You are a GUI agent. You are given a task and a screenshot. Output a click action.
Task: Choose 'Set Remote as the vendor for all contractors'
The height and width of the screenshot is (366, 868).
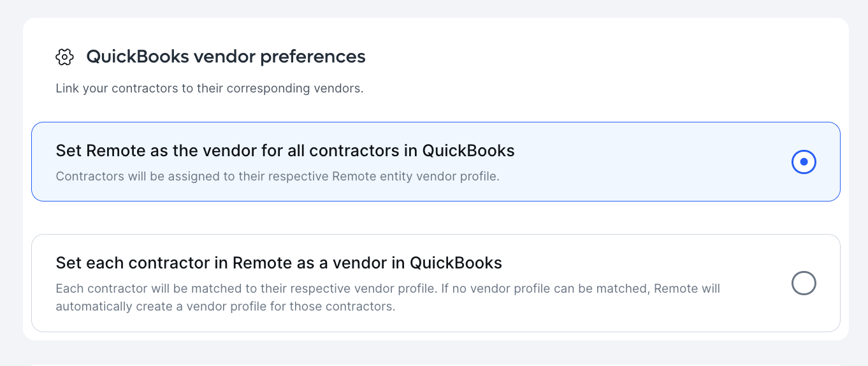tap(285, 151)
